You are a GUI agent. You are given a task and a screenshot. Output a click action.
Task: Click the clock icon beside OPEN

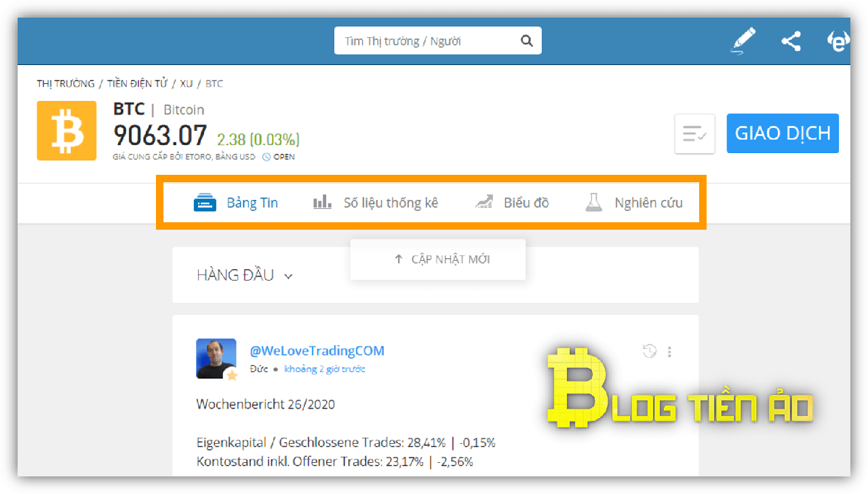(x=267, y=157)
